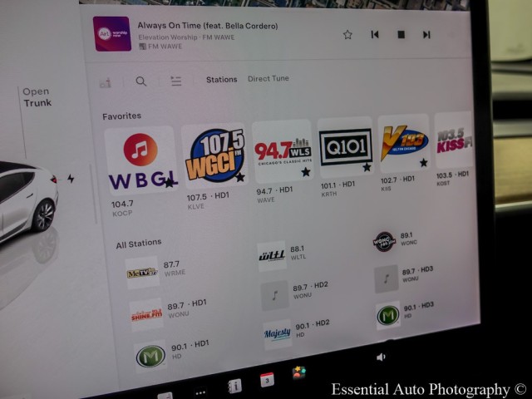Favorite the currently playing song star
The width and height of the screenshot is (532, 399).
347,35
